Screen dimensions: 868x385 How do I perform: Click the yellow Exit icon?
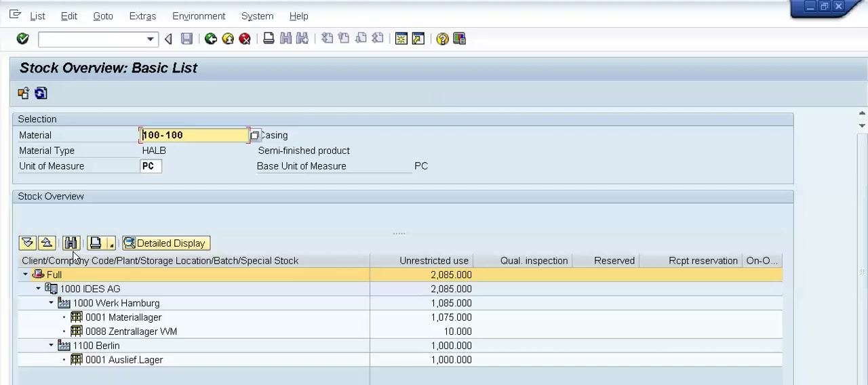228,39
